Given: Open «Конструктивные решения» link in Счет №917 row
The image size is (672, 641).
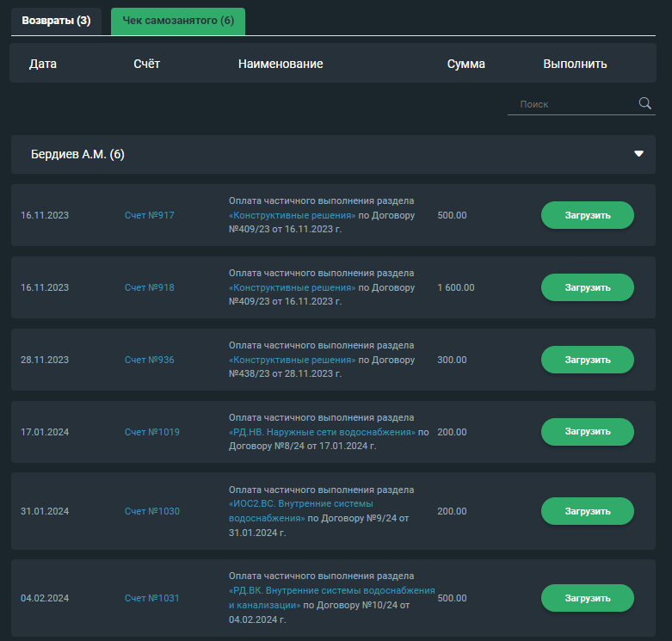Looking at the screenshot, I should (x=293, y=215).
